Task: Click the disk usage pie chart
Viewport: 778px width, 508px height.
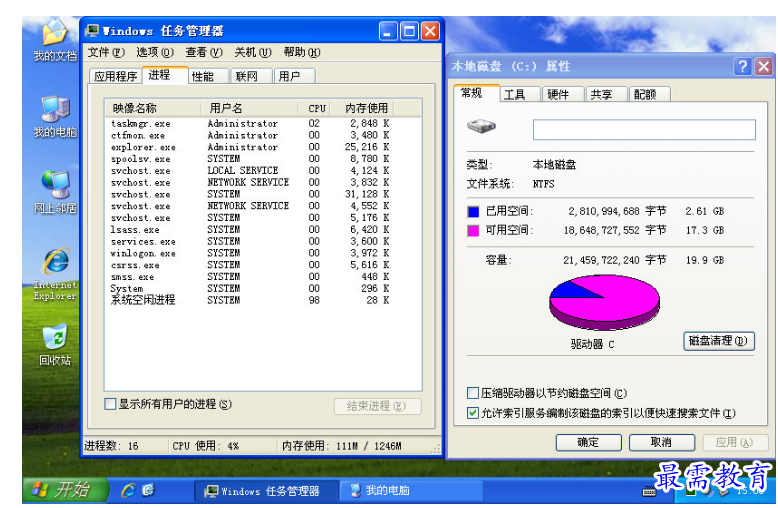Action: (x=604, y=303)
